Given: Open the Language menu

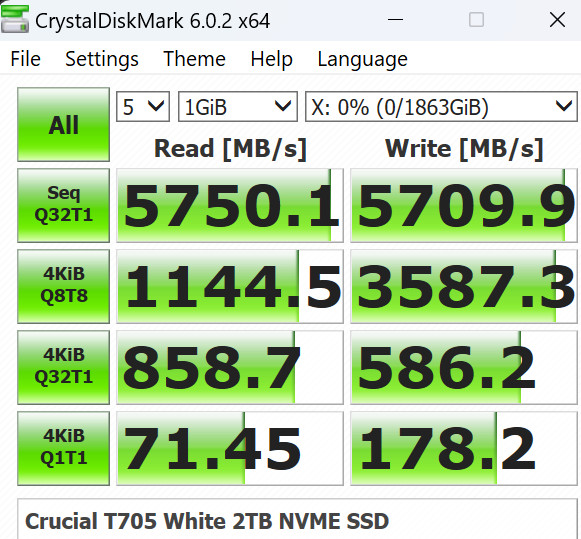Looking at the screenshot, I should pos(363,59).
